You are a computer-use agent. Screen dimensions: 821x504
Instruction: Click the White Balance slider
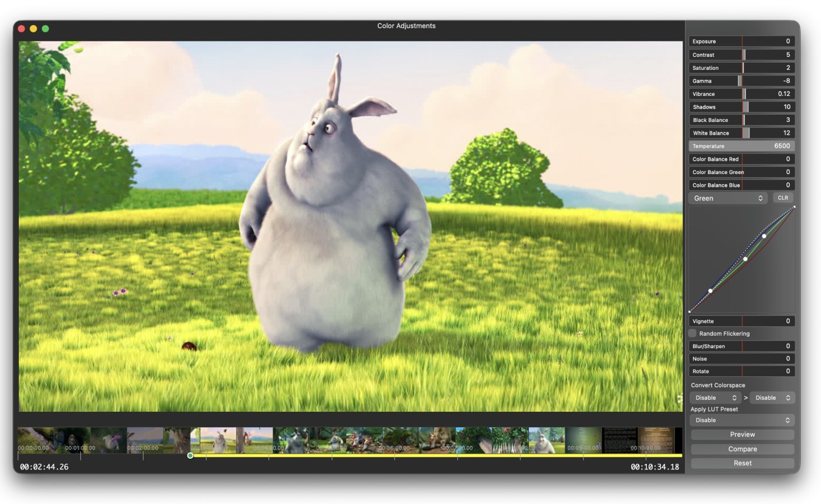click(742, 133)
